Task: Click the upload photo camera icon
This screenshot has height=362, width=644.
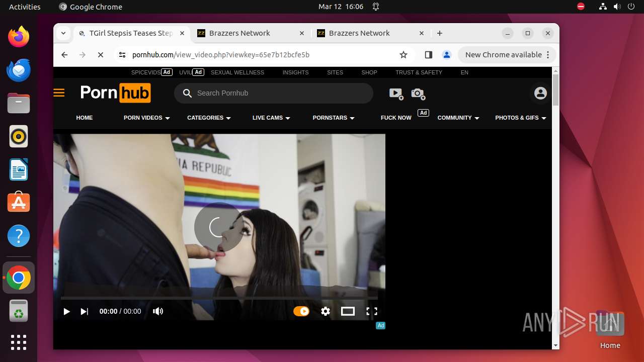Action: click(x=418, y=93)
